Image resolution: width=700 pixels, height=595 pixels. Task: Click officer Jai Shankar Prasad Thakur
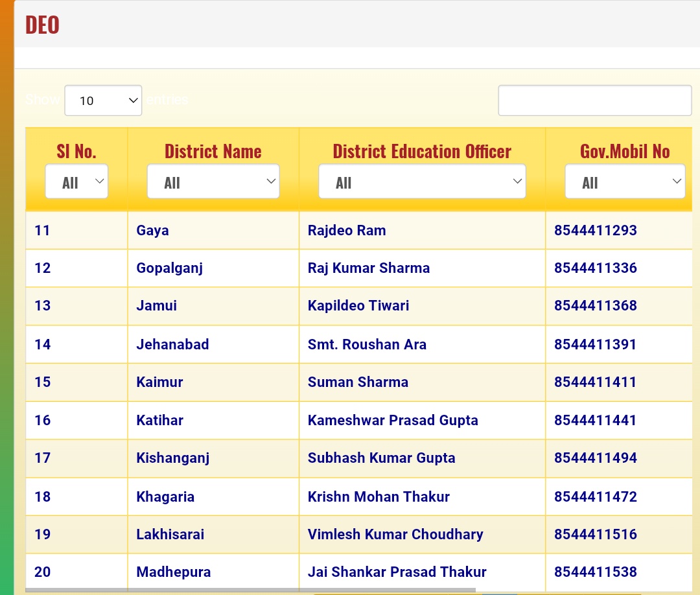click(397, 572)
